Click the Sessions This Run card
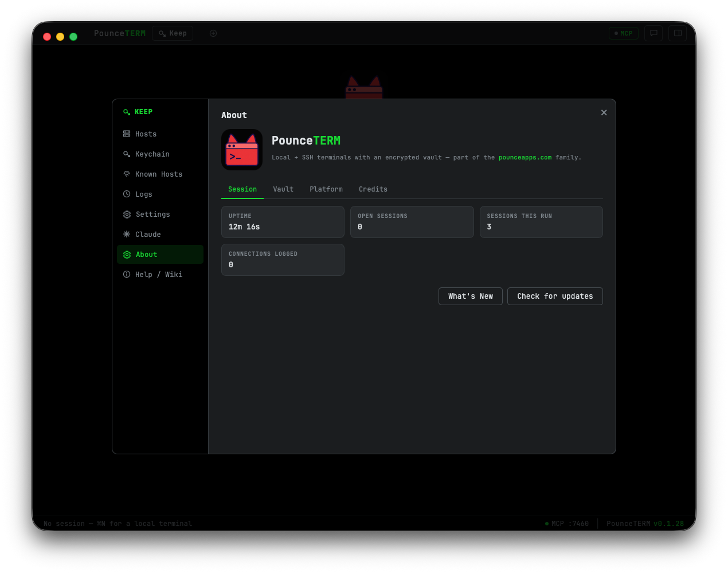Viewport: 728px width, 573px height. (541, 222)
